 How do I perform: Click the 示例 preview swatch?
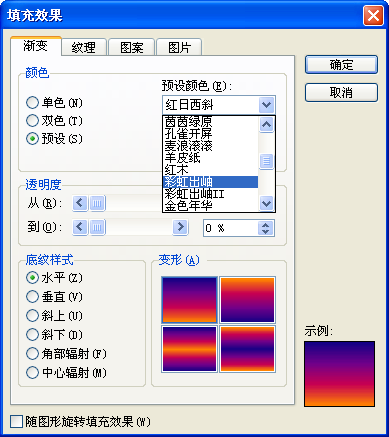click(340, 374)
